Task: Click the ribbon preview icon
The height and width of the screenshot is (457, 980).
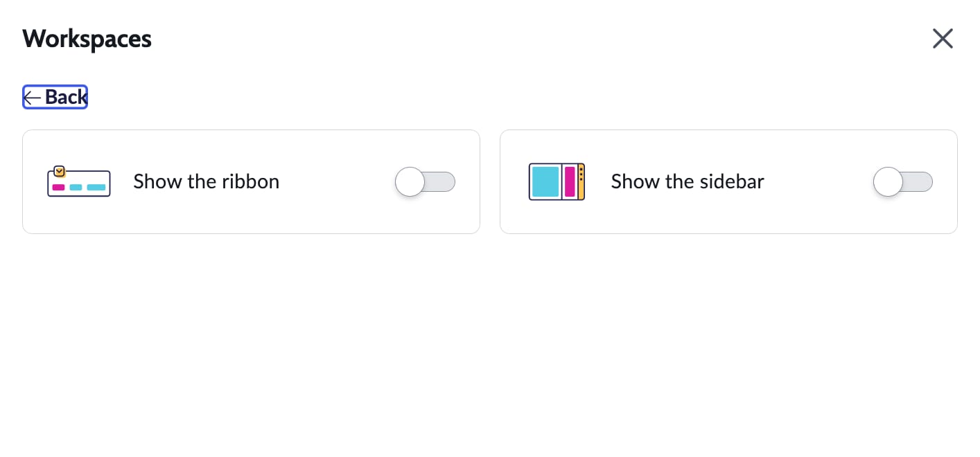Action: pyautogui.click(x=78, y=181)
